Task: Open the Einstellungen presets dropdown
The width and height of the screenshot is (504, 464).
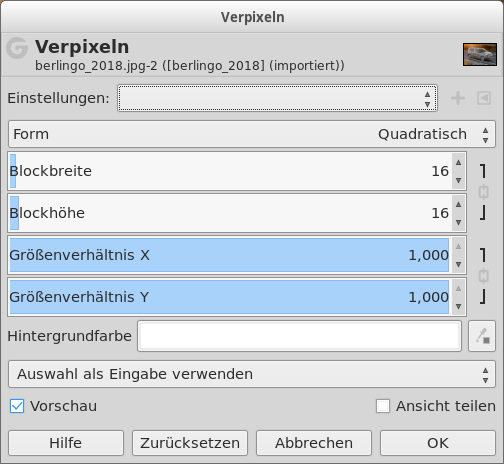Action: 277,98
